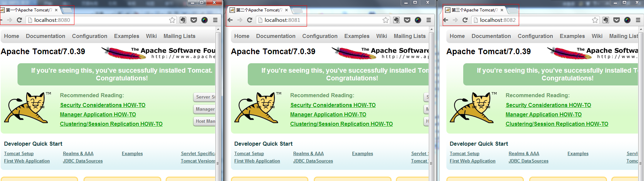Go back in localhost:8081 window
The height and width of the screenshot is (181, 644).
[230, 20]
